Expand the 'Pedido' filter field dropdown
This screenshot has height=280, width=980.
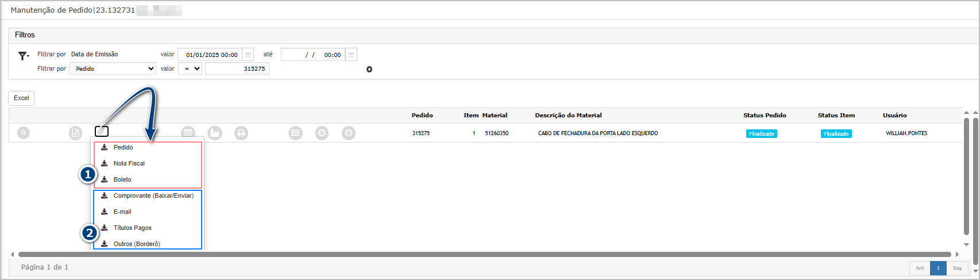click(113, 68)
